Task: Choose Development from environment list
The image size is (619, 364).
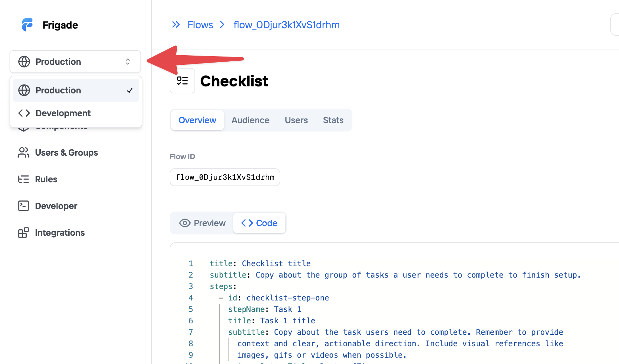Action: pyautogui.click(x=63, y=113)
